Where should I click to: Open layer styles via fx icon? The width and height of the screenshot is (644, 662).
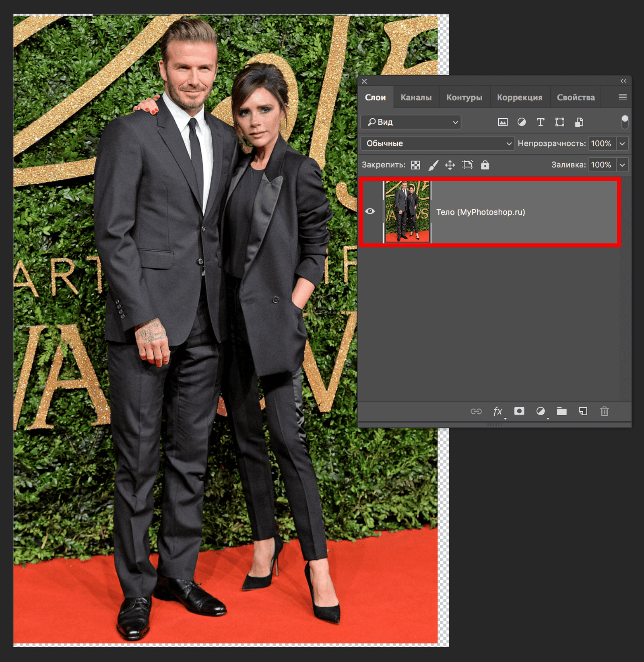[x=498, y=411]
